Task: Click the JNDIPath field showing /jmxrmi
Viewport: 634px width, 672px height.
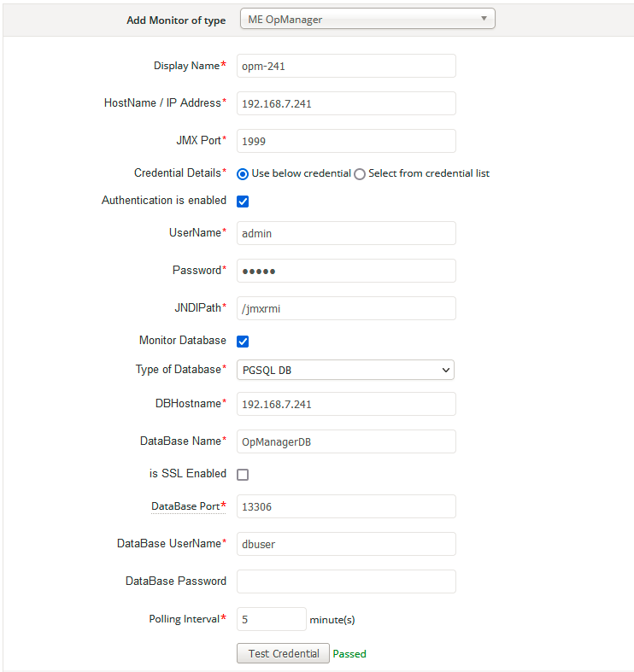Action: coord(346,308)
